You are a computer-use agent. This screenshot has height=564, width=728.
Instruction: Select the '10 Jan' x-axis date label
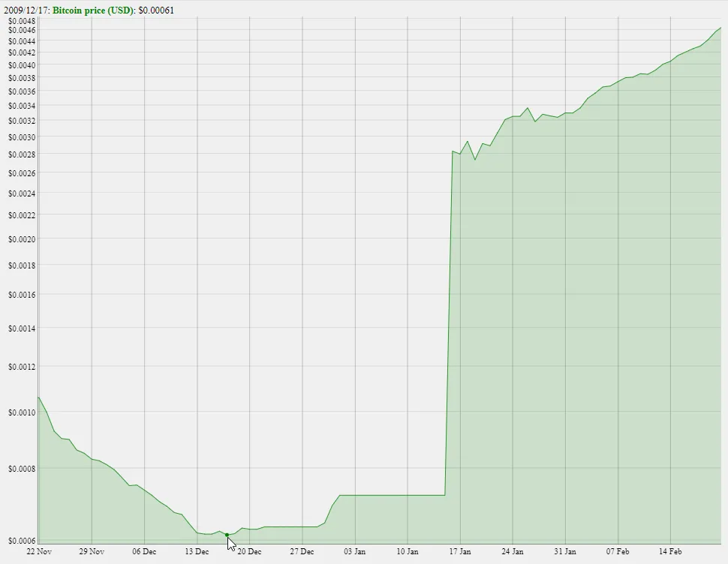point(408,551)
